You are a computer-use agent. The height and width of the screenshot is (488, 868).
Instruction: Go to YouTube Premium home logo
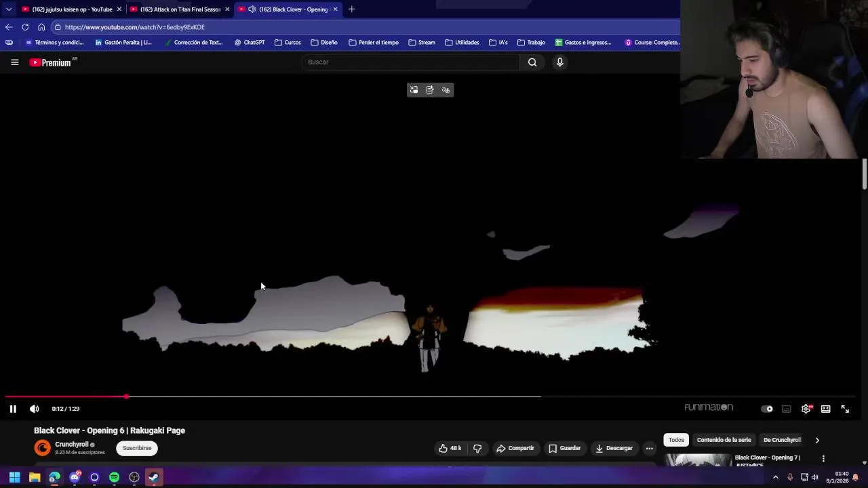[x=51, y=62]
